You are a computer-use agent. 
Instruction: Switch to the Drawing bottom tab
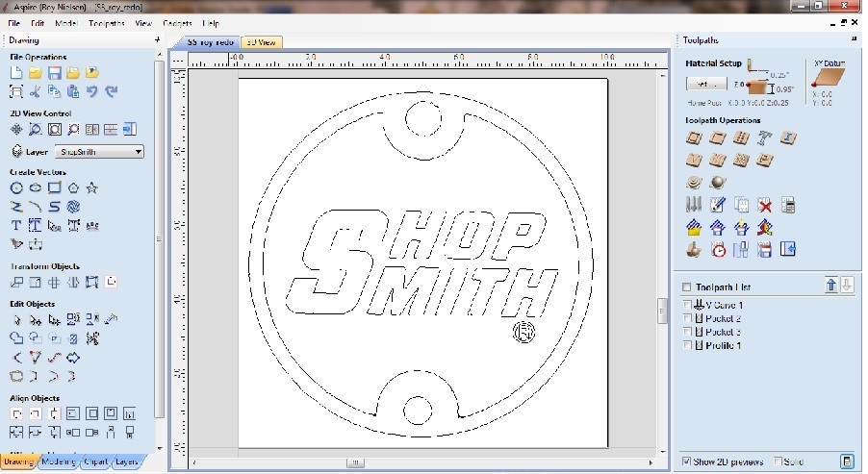(19, 462)
